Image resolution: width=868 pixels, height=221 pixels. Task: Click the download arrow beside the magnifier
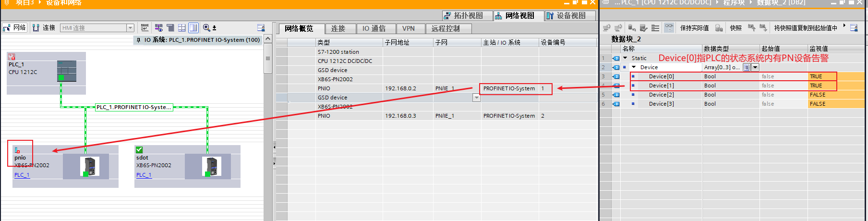pyautogui.click(x=215, y=28)
